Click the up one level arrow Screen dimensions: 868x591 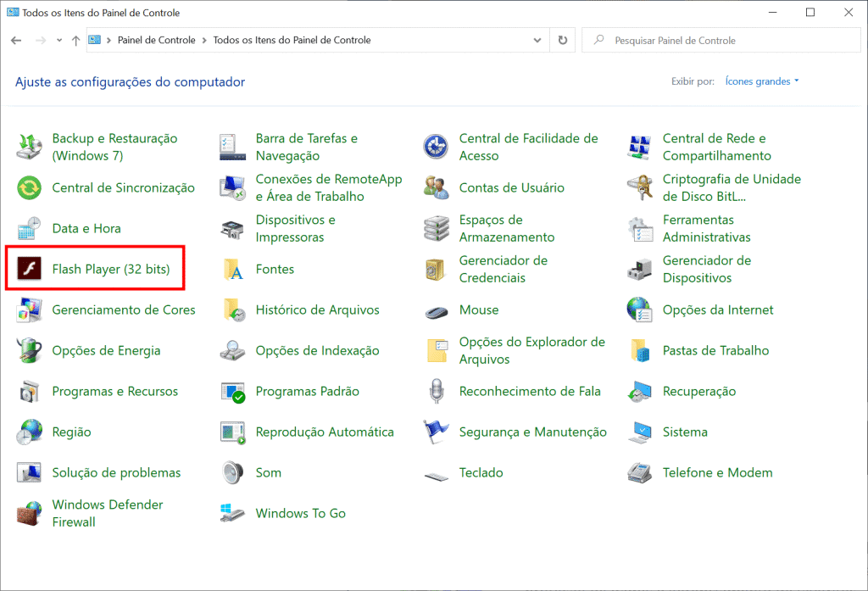point(76,40)
